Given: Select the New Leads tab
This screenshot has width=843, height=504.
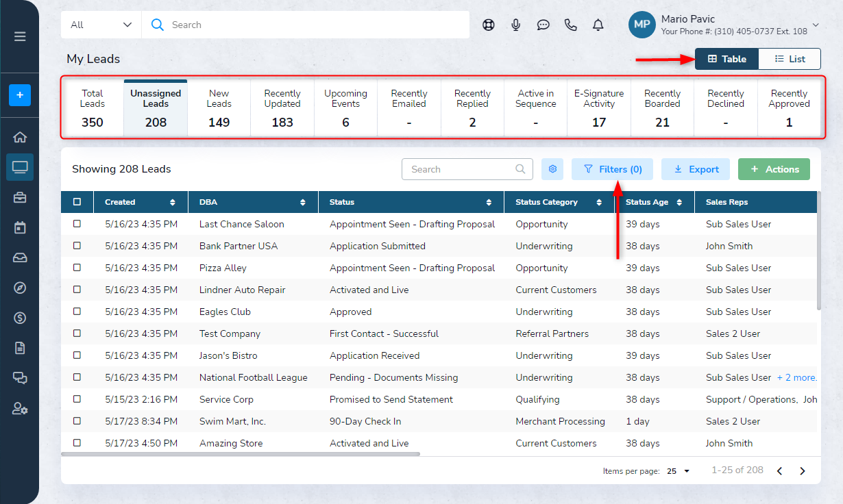Looking at the screenshot, I should tap(219, 108).
